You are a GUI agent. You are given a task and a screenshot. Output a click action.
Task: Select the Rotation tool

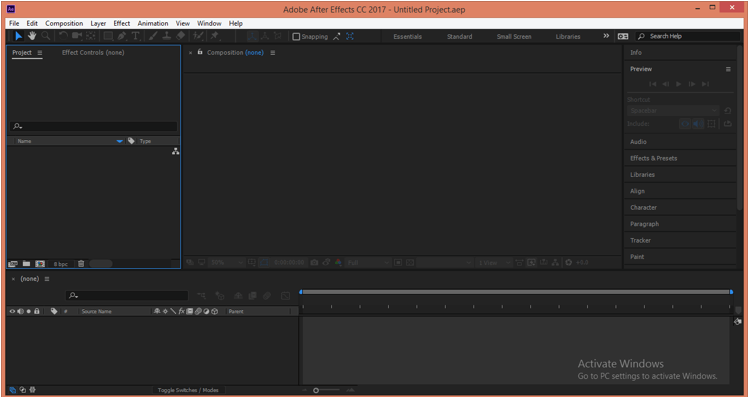click(x=63, y=36)
